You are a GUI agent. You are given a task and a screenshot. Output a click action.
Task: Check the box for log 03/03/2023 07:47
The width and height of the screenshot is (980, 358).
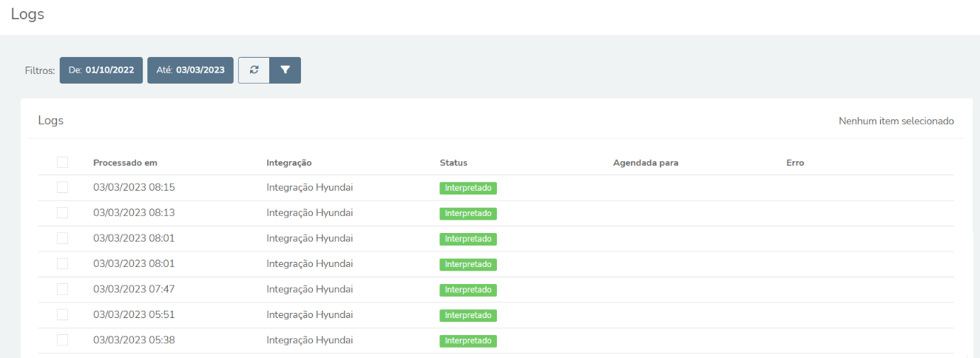click(x=62, y=289)
